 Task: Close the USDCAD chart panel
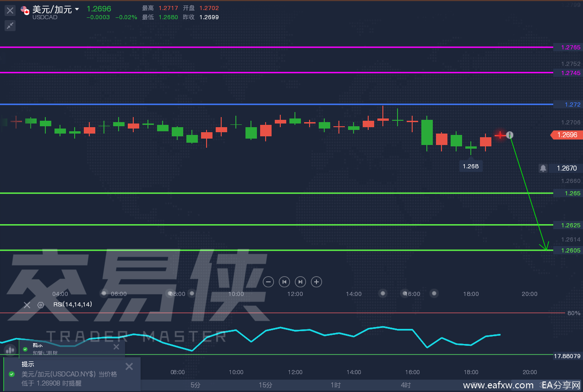tap(10, 10)
